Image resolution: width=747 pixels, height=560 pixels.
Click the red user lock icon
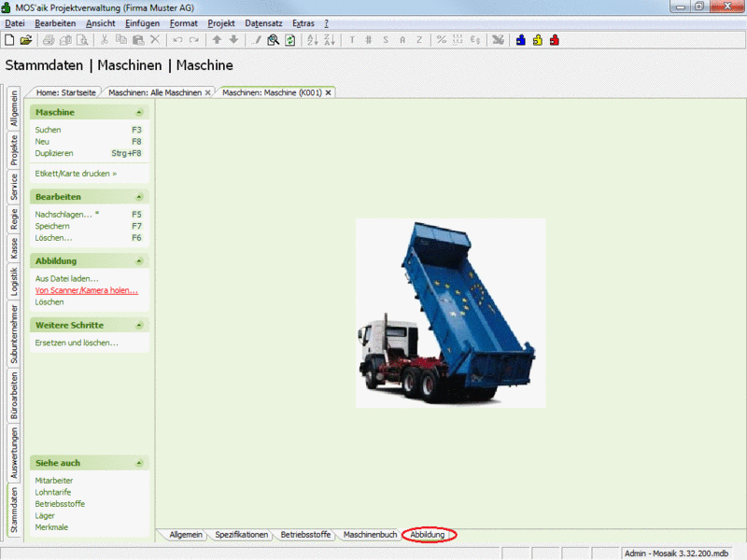pos(554,40)
